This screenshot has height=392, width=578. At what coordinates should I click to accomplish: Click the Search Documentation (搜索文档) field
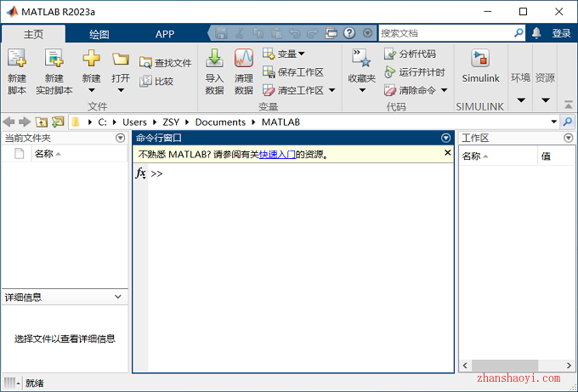445,33
